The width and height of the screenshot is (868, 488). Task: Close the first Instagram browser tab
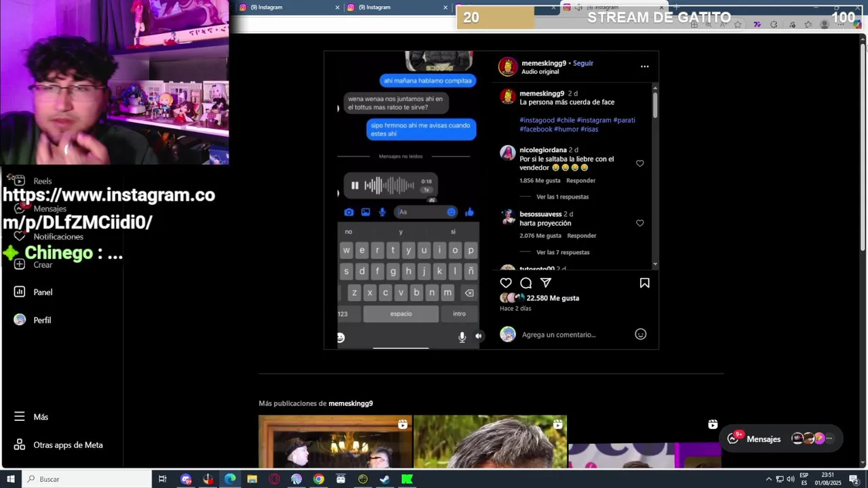point(338,7)
